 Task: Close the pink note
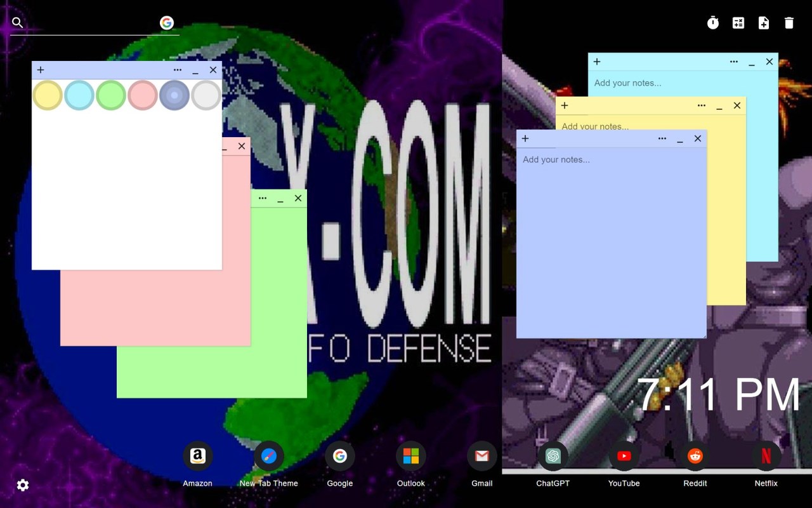click(242, 146)
